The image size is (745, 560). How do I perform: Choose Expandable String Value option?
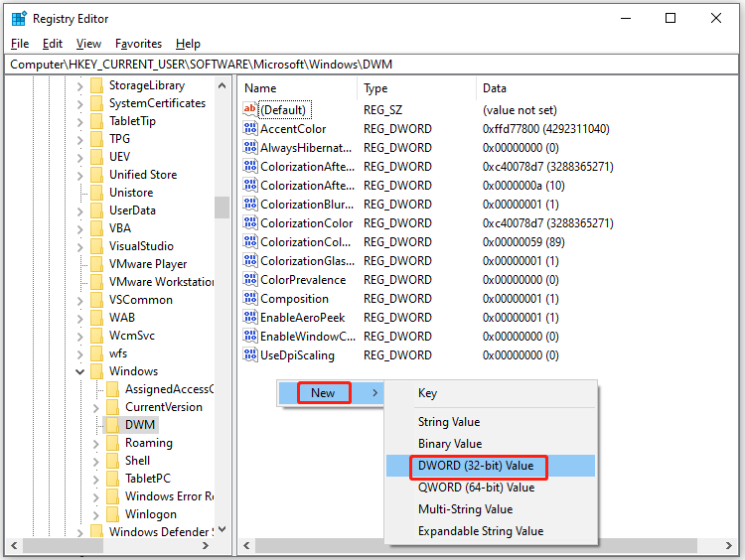point(491,531)
